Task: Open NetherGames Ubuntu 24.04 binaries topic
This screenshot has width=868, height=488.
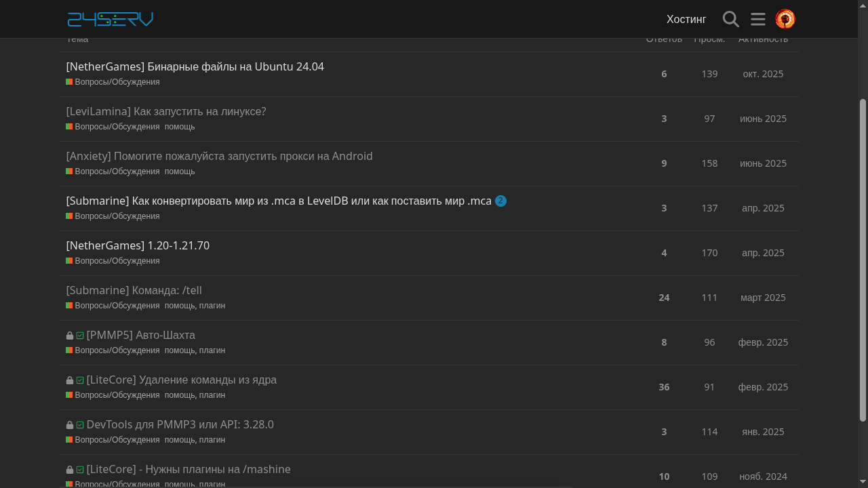Action: pos(195,66)
